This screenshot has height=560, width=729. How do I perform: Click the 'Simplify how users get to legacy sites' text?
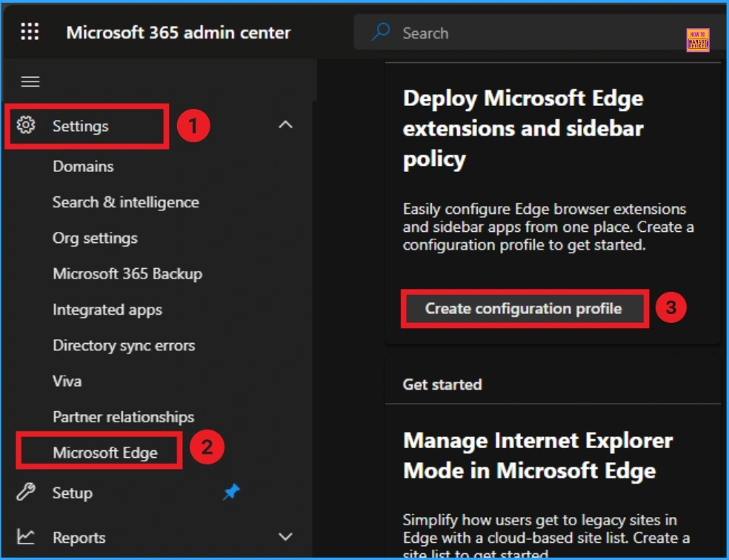pyautogui.click(x=546, y=534)
